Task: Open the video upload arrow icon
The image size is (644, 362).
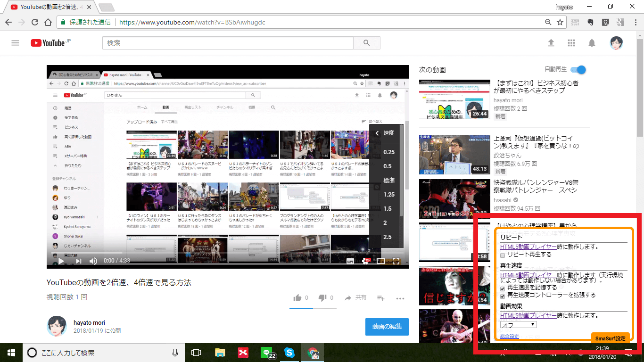Action: [551, 43]
